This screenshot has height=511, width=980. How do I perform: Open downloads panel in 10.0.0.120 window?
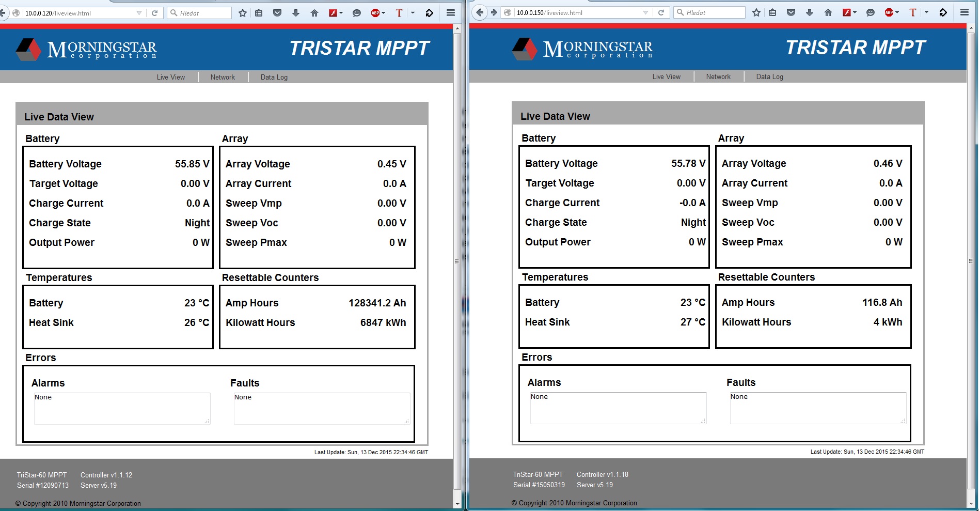(x=296, y=13)
